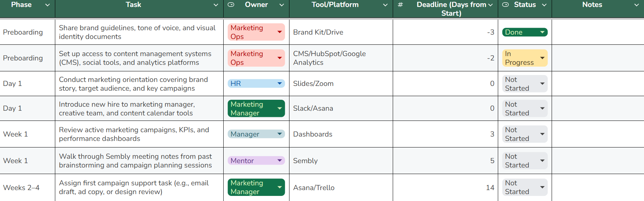Change the In Progress status chip
The width and height of the screenshot is (644, 201).
click(524, 58)
